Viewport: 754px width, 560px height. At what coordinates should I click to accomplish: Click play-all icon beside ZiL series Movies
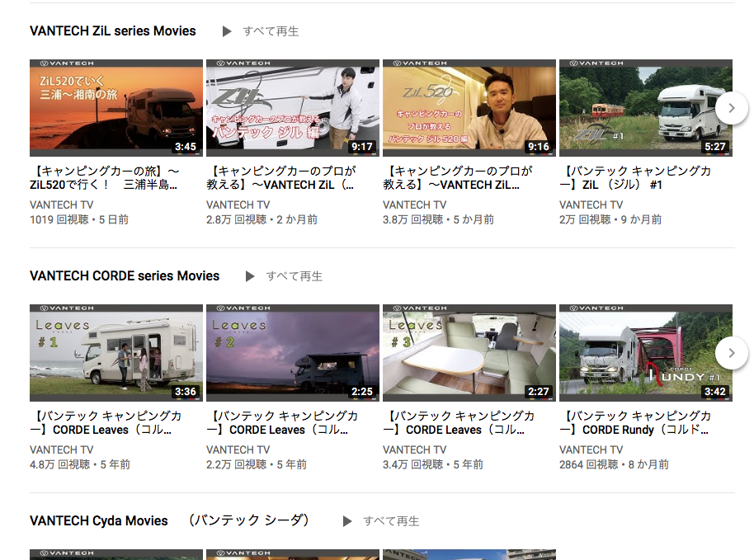pos(227,31)
